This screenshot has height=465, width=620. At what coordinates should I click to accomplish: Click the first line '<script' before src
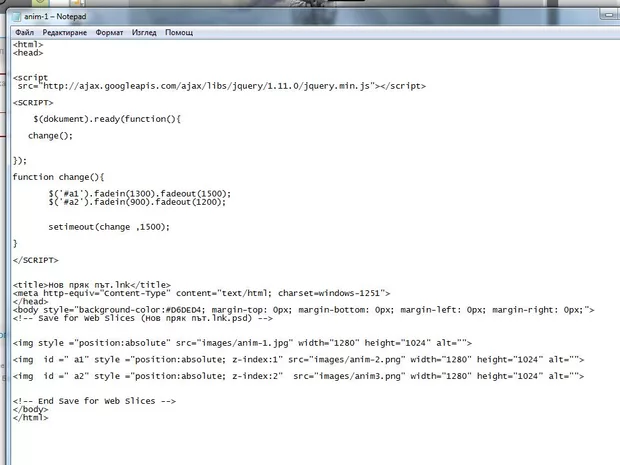point(30,78)
